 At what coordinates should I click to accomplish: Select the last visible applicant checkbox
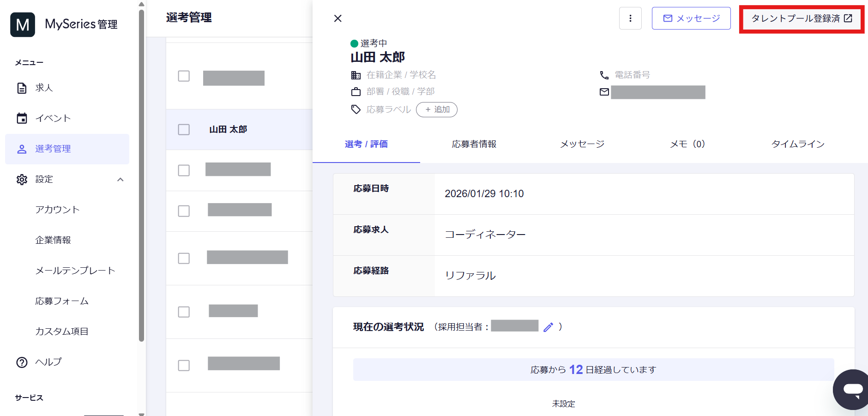pyautogui.click(x=184, y=365)
